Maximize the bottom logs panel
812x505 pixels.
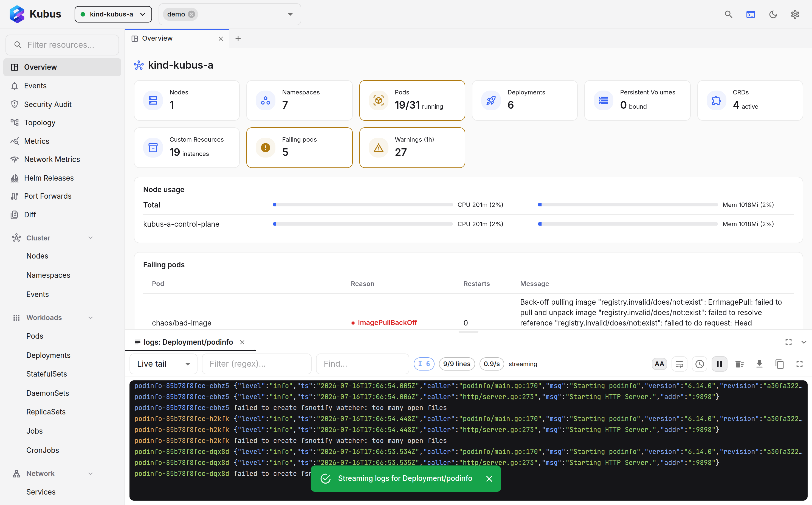click(x=788, y=342)
